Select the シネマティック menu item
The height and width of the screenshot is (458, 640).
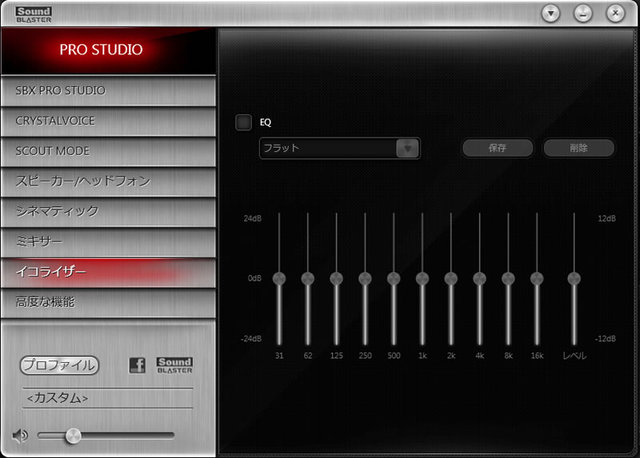pyautogui.click(x=109, y=211)
